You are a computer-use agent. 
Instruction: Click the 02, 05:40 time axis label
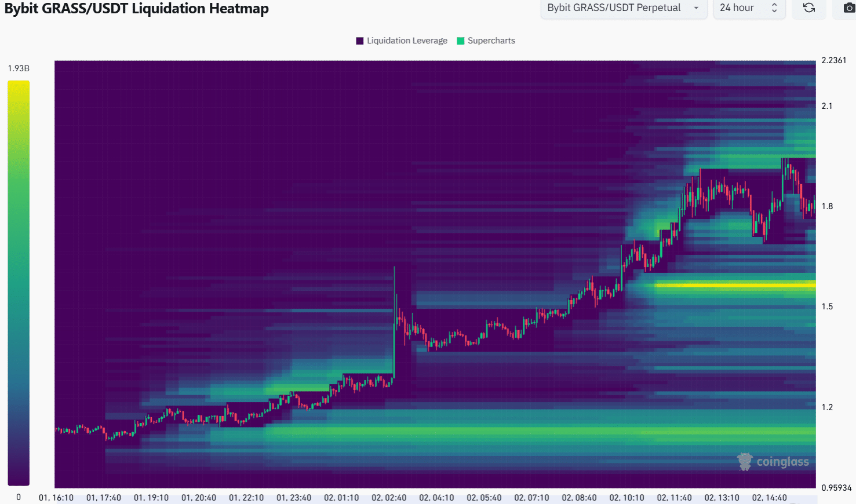pos(484,498)
